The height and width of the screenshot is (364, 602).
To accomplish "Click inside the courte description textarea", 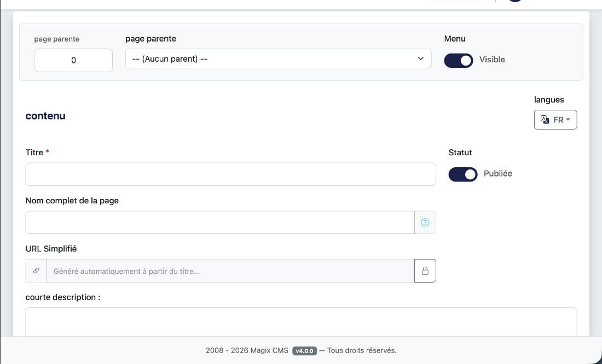I will (x=301, y=321).
